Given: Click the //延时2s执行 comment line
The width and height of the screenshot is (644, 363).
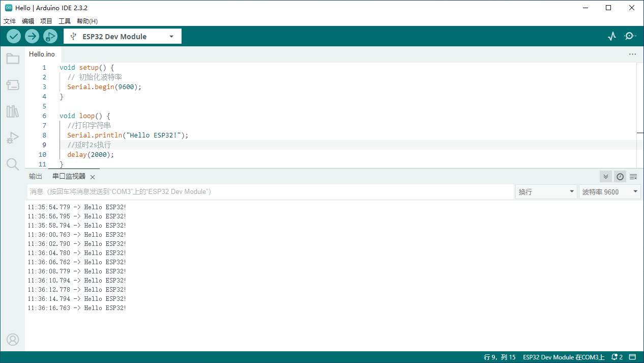Looking at the screenshot, I should coord(89,145).
